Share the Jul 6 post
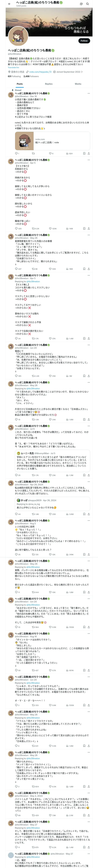 pos(89,475)
